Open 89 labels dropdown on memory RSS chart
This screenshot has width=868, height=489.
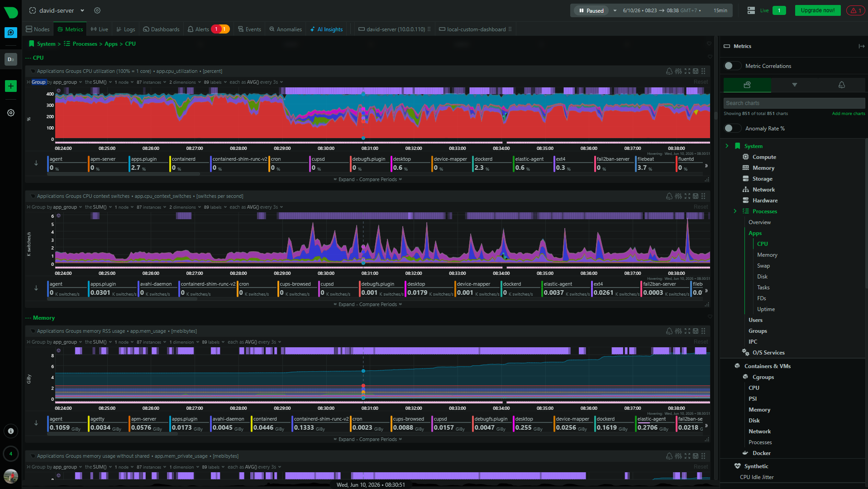pyautogui.click(x=213, y=342)
